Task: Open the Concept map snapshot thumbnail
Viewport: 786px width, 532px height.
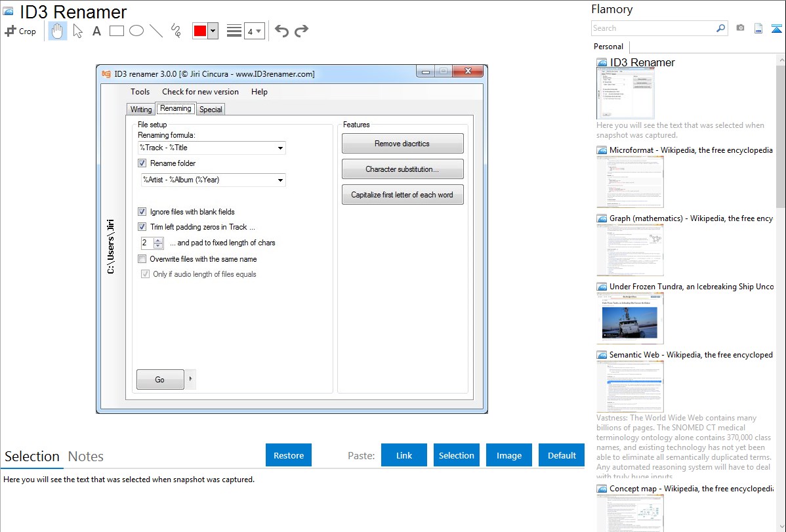Action: pyautogui.click(x=630, y=513)
